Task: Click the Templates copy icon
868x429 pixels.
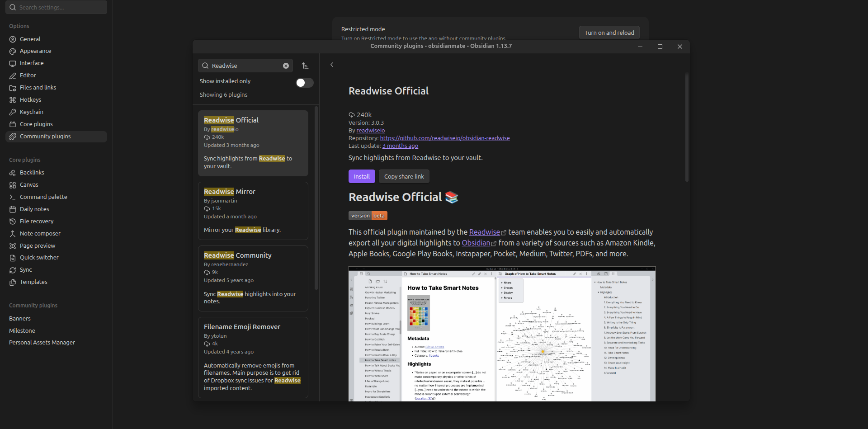Action: tap(13, 282)
